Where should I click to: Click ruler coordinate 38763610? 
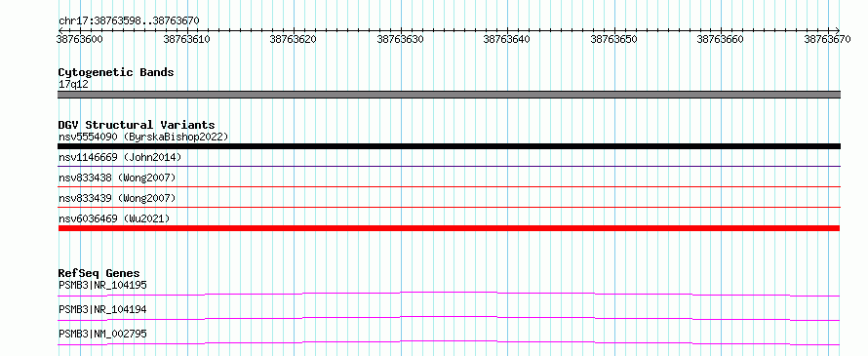[x=187, y=39]
